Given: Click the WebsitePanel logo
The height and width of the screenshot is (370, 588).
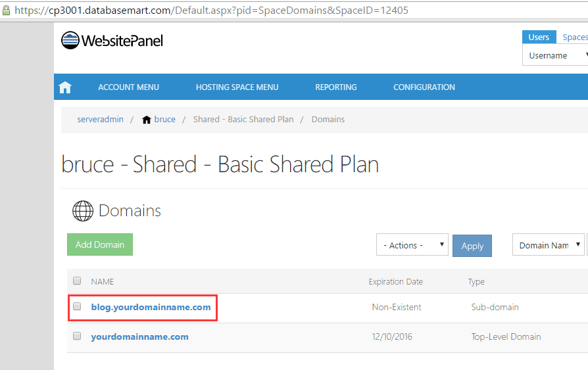Looking at the screenshot, I should pos(112,40).
